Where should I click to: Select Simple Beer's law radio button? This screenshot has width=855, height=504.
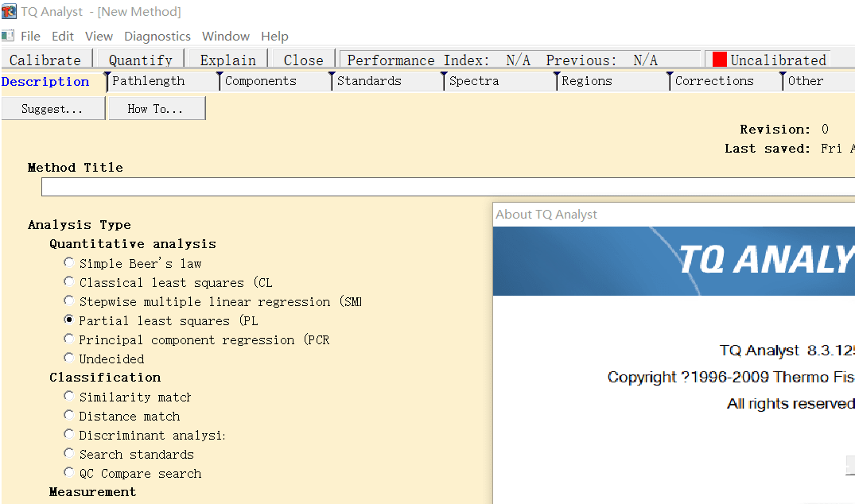tap(68, 262)
